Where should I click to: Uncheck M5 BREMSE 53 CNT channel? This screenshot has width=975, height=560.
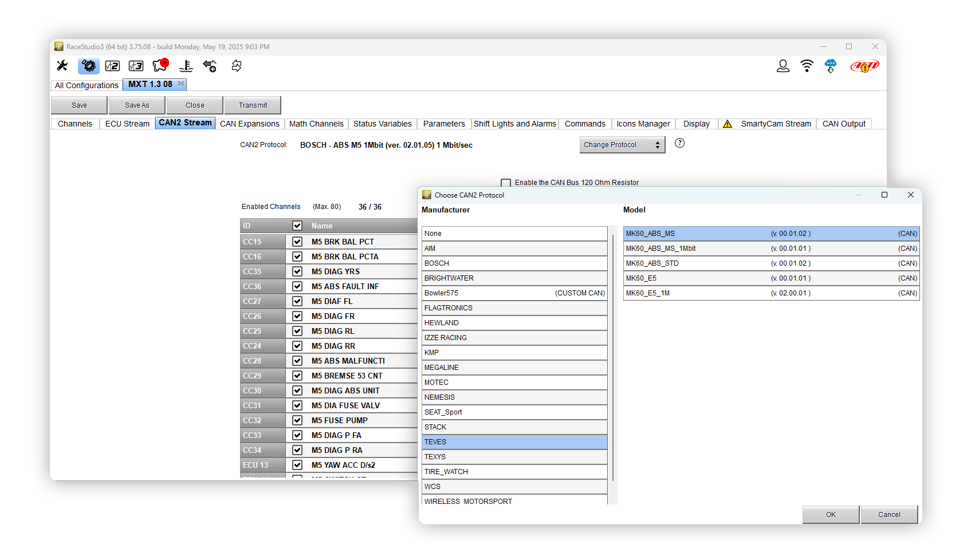(x=297, y=376)
